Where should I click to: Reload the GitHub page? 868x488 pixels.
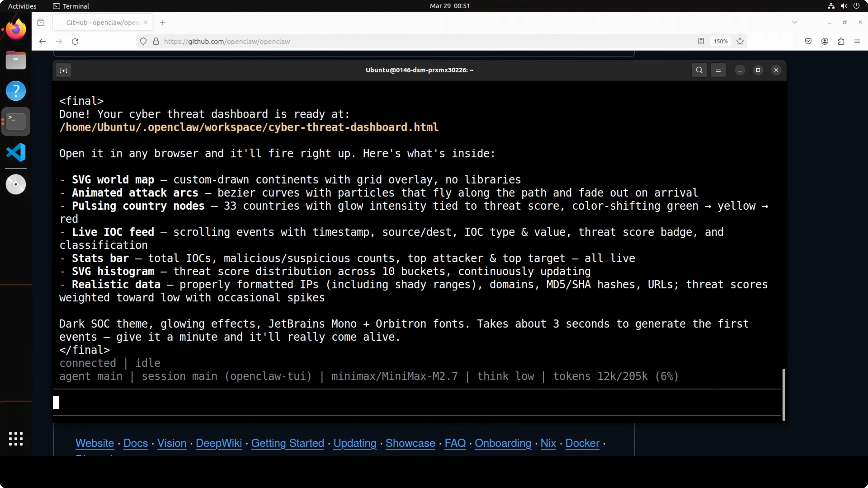[75, 41]
